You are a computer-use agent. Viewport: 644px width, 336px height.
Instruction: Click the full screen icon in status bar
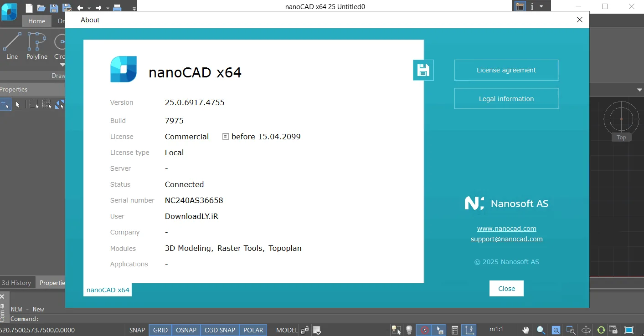(629, 330)
